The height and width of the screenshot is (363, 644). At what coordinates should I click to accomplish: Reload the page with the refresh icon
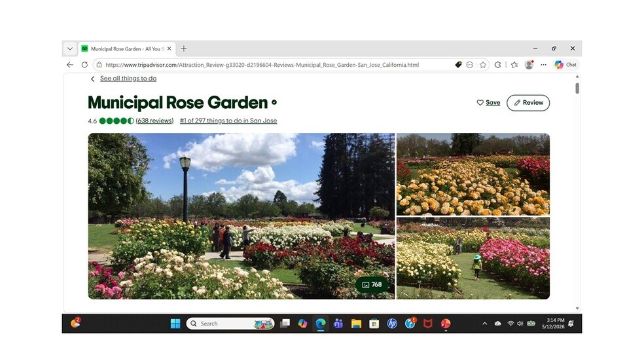point(84,65)
